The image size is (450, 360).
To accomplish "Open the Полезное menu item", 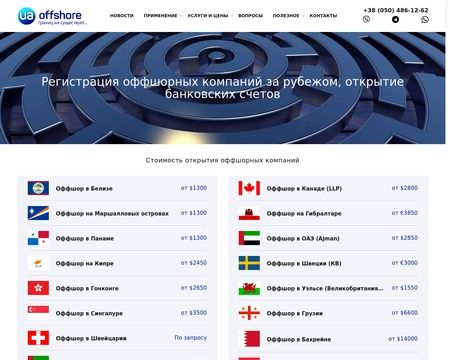I will click(x=286, y=16).
